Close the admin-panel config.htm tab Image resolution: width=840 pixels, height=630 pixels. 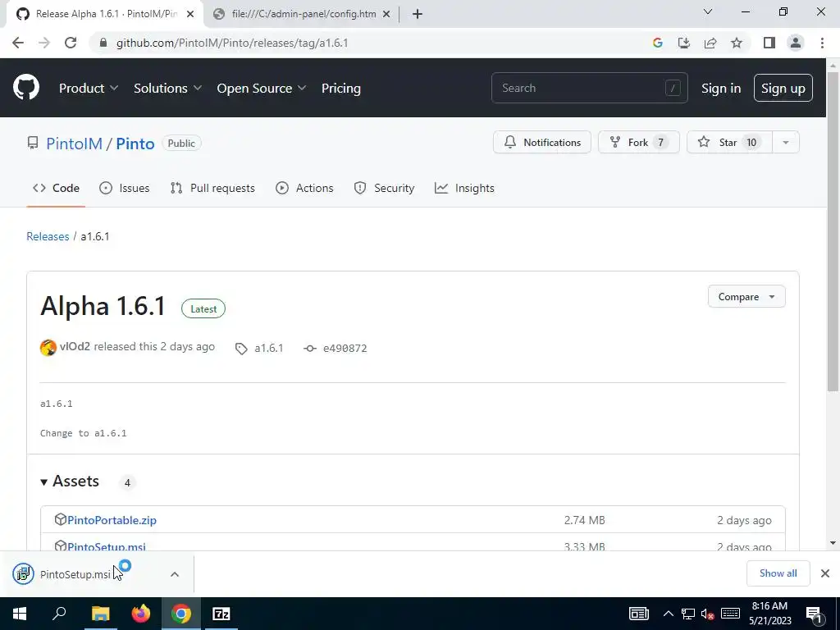386,14
